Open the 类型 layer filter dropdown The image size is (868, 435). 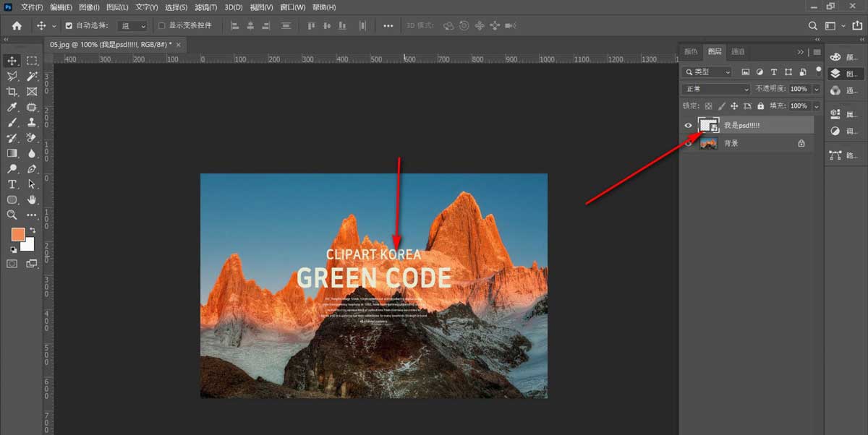coord(707,72)
